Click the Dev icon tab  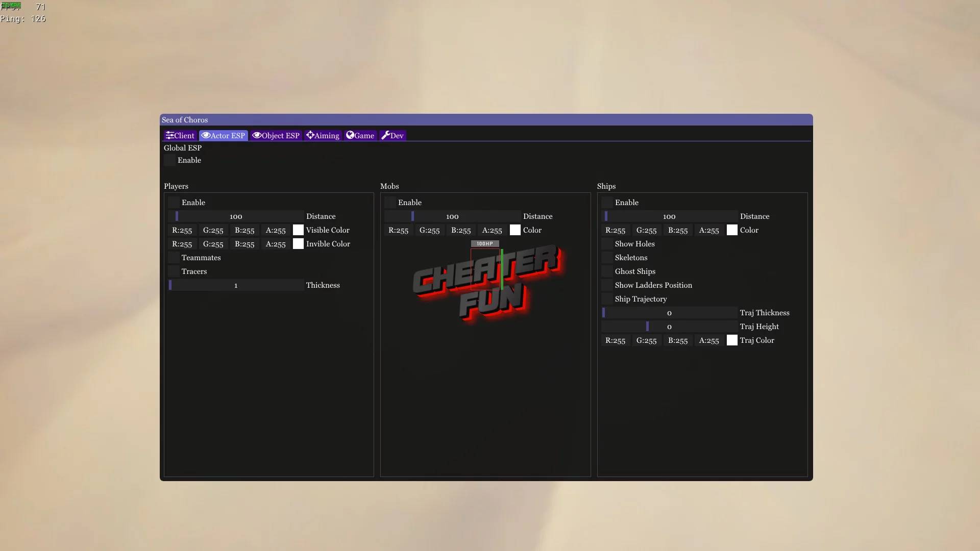[393, 135]
